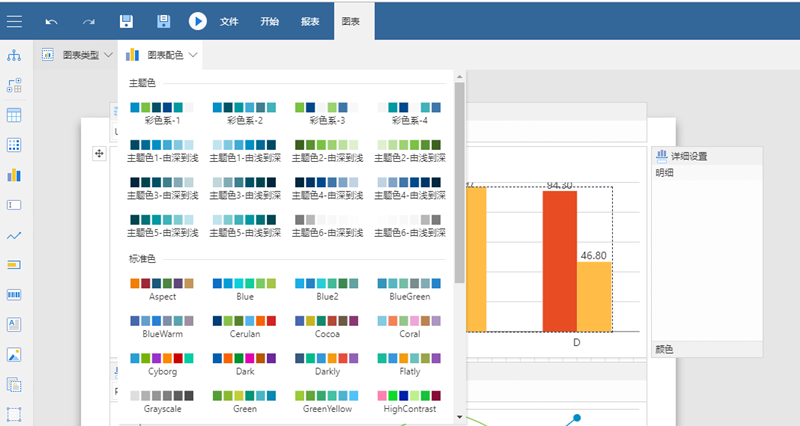
Task: Select the Cyborg color palette
Action: [162, 363]
